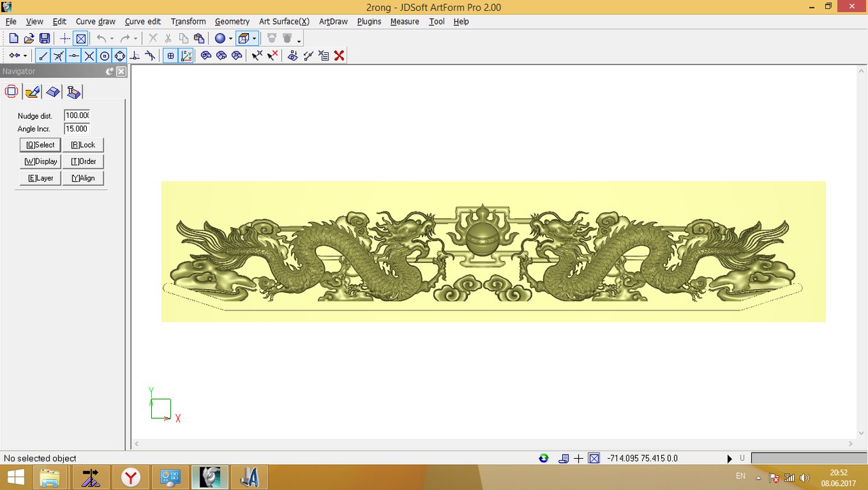
Task: Toggle the endpoint snap button
Action: [x=43, y=56]
